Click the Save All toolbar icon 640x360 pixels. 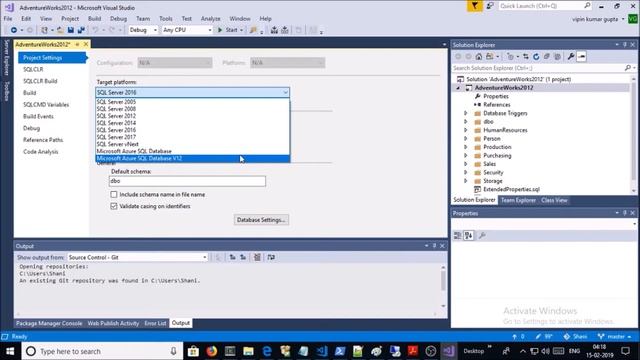point(81,30)
